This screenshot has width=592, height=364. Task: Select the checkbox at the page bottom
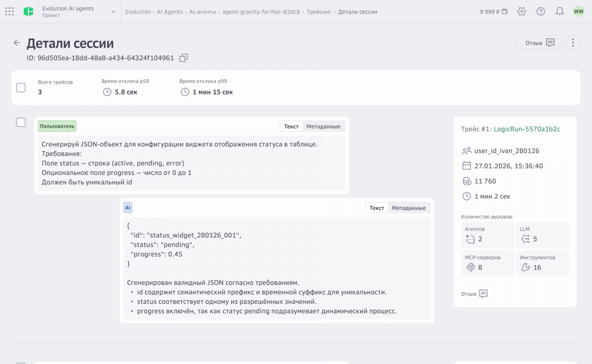21,362
